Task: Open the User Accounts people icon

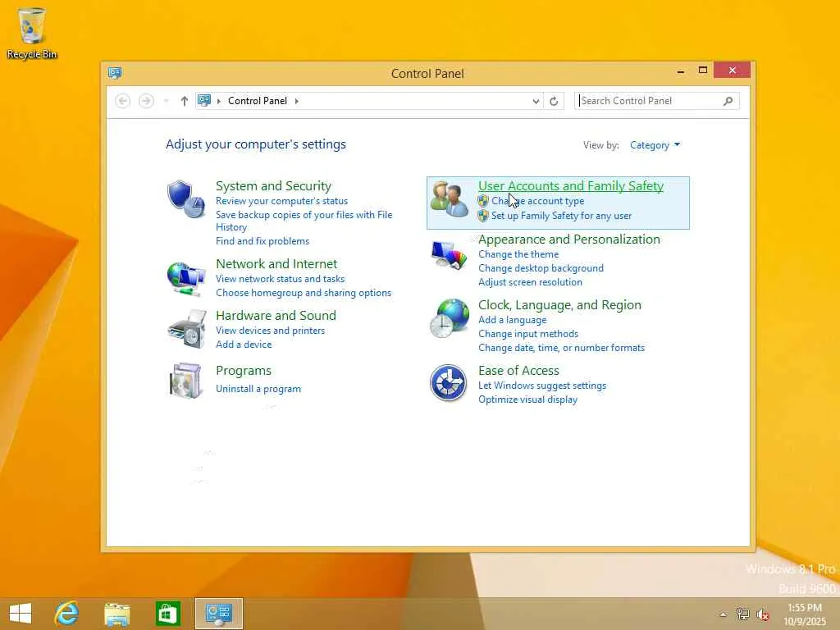Action: click(x=449, y=199)
